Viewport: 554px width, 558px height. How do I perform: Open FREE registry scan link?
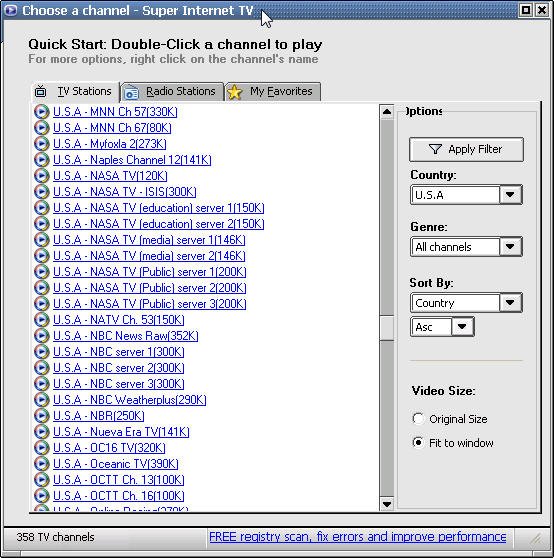click(x=358, y=536)
